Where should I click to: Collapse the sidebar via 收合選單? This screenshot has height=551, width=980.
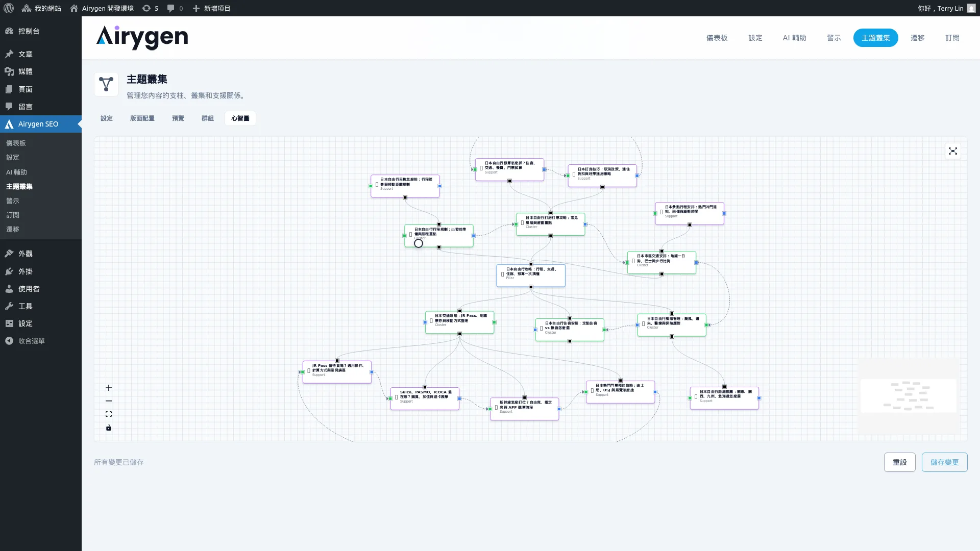coord(31,341)
